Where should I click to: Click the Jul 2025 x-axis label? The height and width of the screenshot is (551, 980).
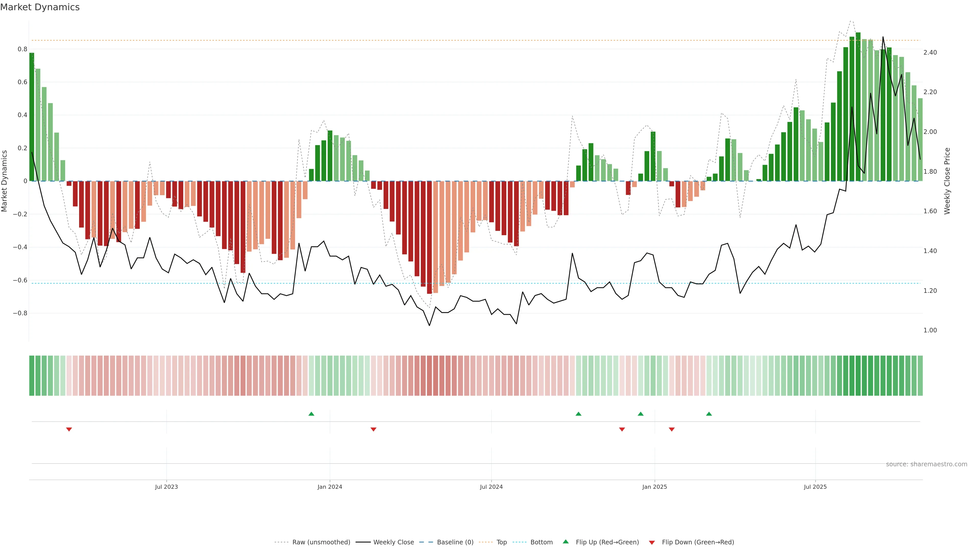click(815, 487)
